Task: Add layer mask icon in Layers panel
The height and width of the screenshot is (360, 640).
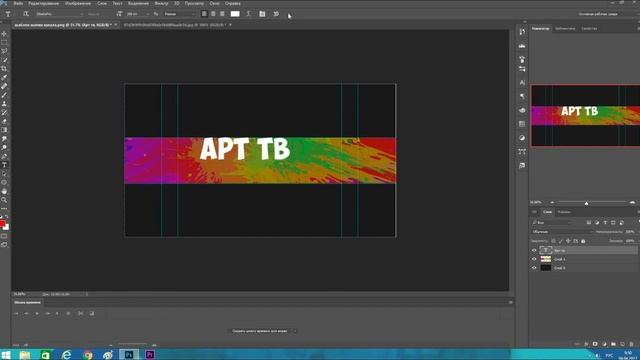Action: click(595, 344)
